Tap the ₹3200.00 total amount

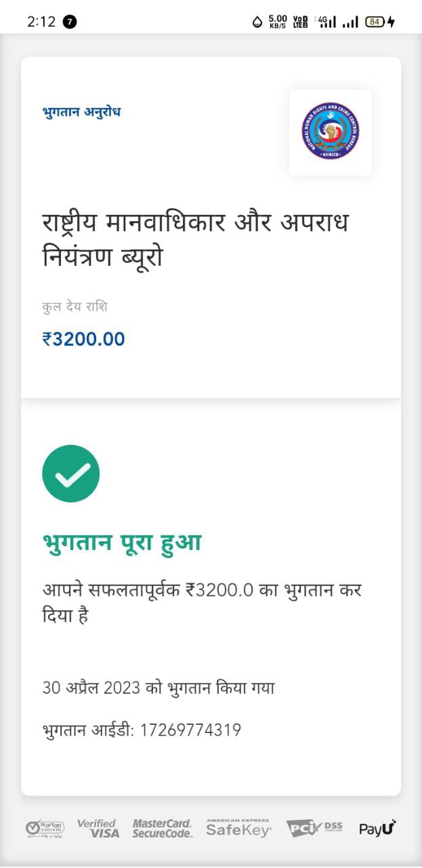click(84, 339)
